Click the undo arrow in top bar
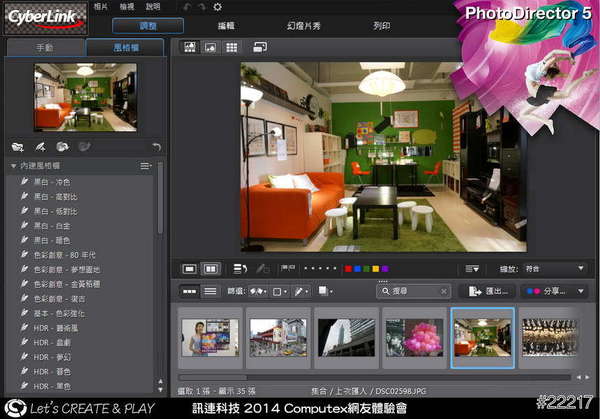Viewport: 600px width, 419px height. (186, 7)
